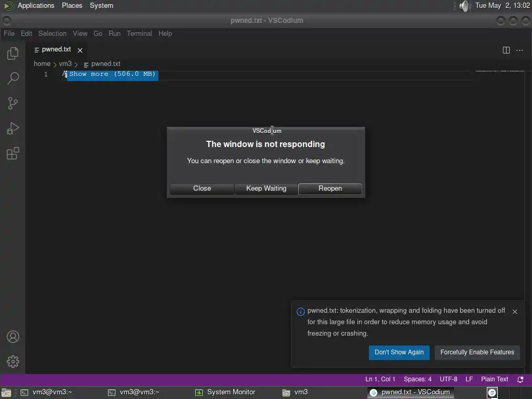This screenshot has height=399, width=532.
Task: Click Close in not responding dialog
Action: pyautogui.click(x=202, y=189)
